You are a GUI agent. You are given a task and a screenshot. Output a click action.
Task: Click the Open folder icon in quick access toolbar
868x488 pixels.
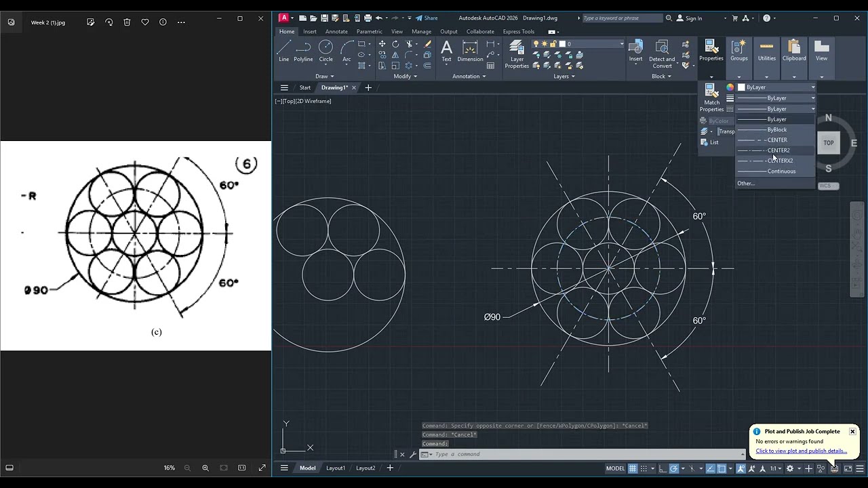click(314, 18)
